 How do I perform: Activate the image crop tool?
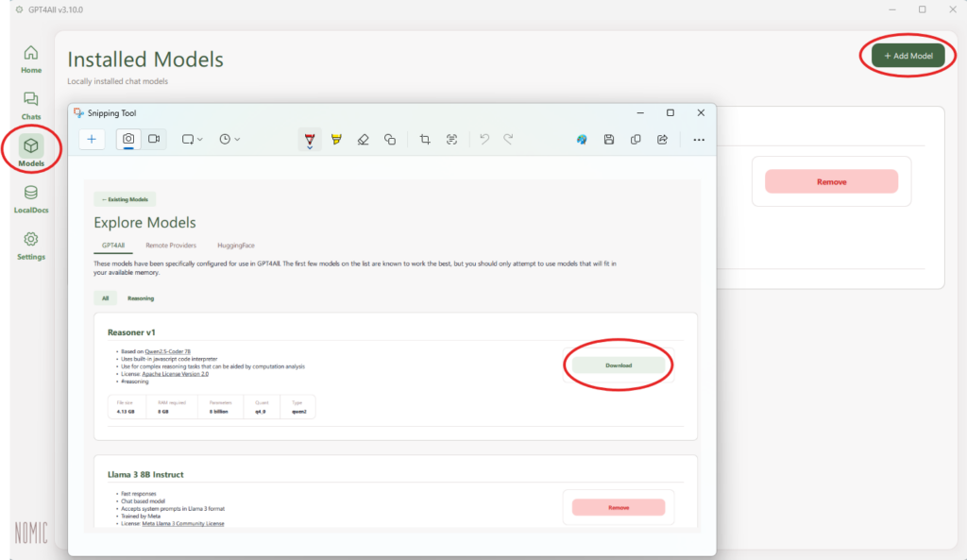point(425,140)
